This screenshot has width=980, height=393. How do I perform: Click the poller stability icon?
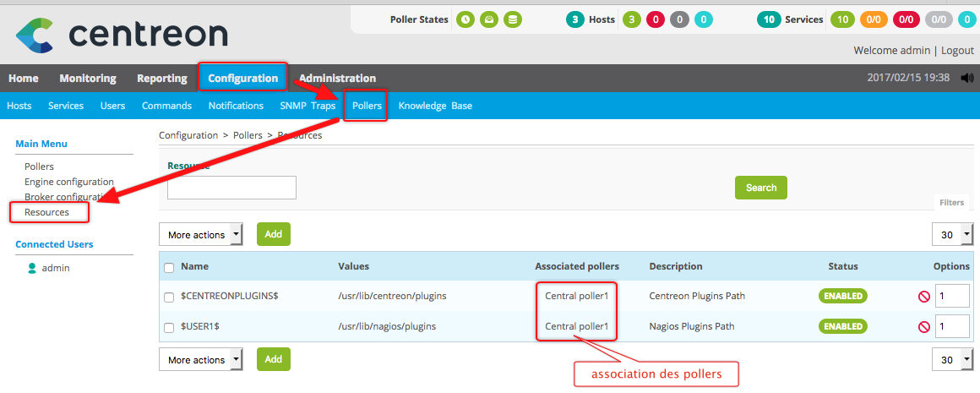488,19
